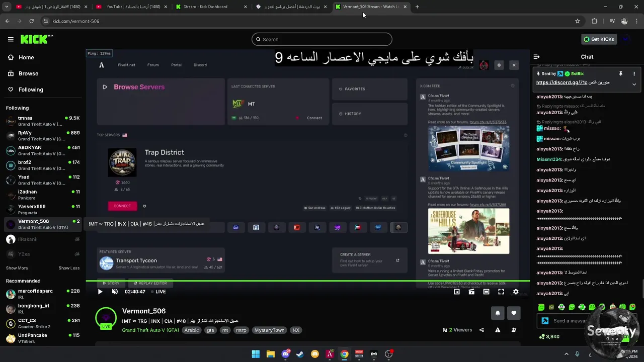Screen dimensions: 644x362
Task: Collapse the list with Show Less
Action: click(69, 268)
